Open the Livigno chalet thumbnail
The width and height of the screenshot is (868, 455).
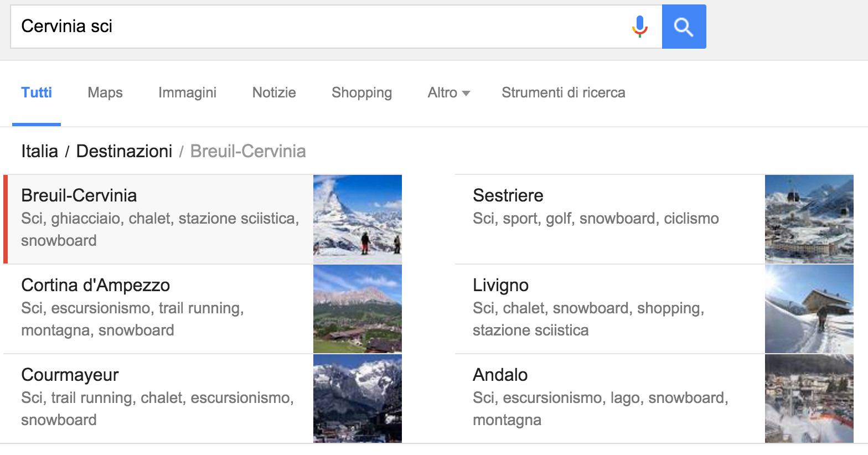[809, 309]
